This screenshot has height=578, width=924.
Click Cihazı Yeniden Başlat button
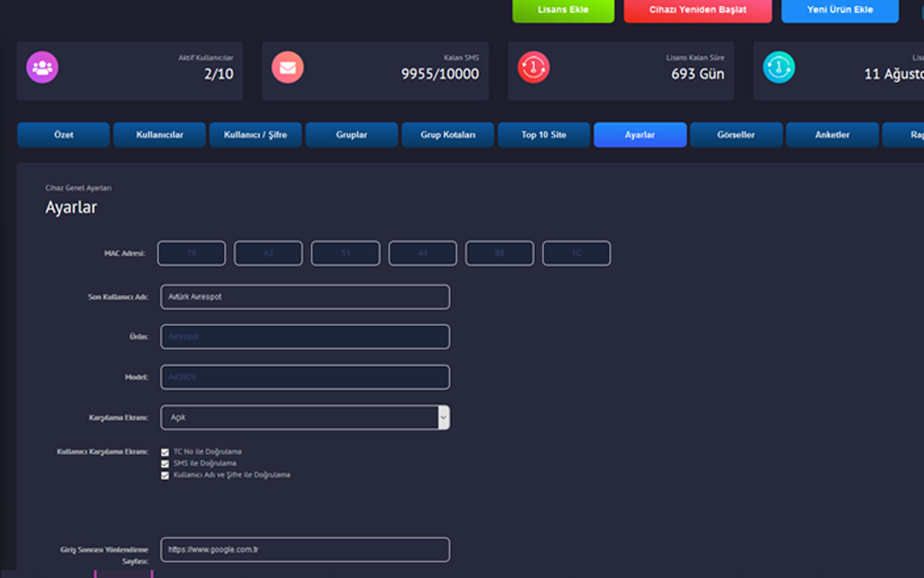(x=698, y=10)
